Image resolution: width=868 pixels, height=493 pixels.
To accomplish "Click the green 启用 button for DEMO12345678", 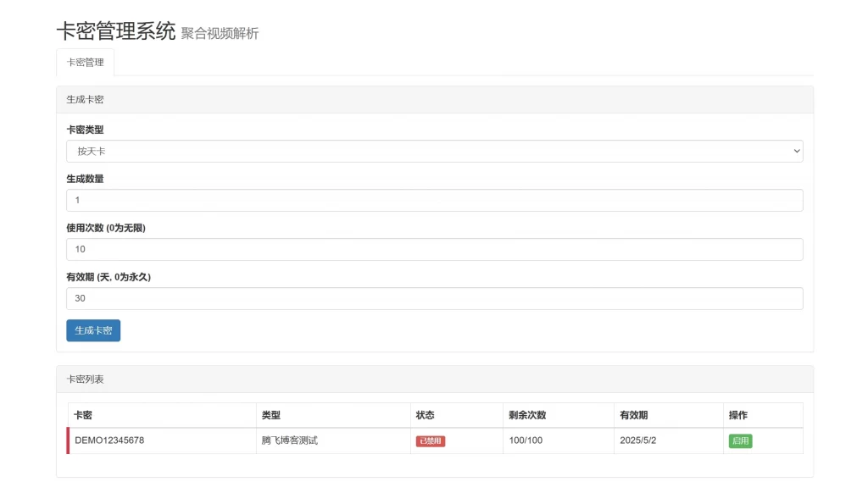I will 740,440.
